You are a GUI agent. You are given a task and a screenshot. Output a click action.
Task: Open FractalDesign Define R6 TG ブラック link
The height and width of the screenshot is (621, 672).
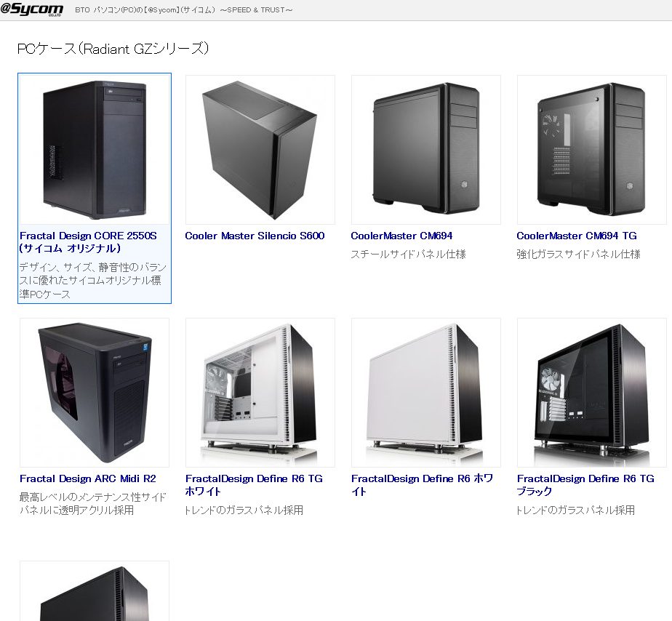point(585,485)
